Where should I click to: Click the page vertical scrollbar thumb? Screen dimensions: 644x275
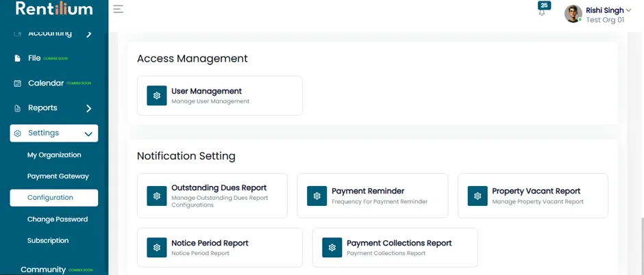[641, 246]
